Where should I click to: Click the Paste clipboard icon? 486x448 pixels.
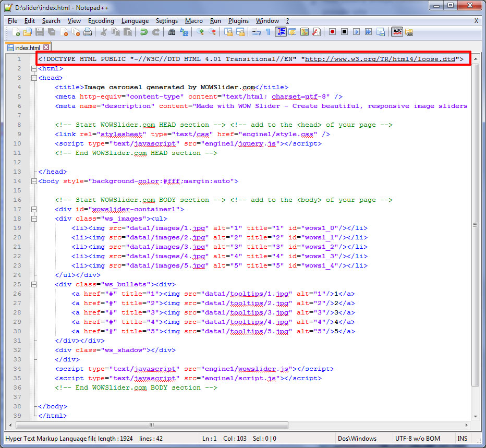(x=128, y=32)
